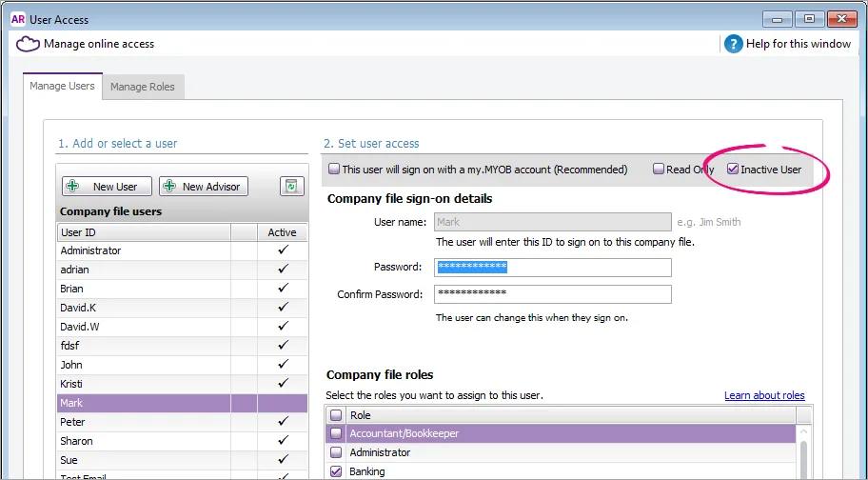
Task: Click the green recycle bin icon button
Action: click(x=292, y=187)
